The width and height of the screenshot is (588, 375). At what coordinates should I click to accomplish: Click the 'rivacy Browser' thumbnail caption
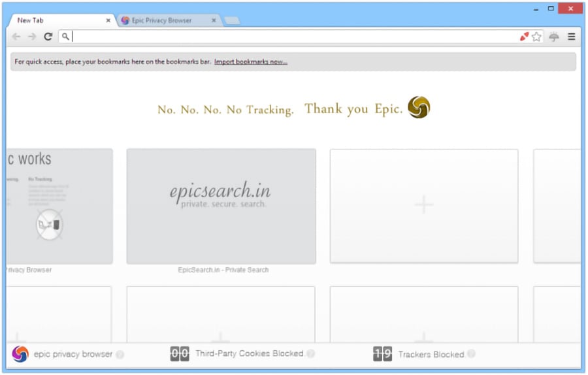coord(29,270)
